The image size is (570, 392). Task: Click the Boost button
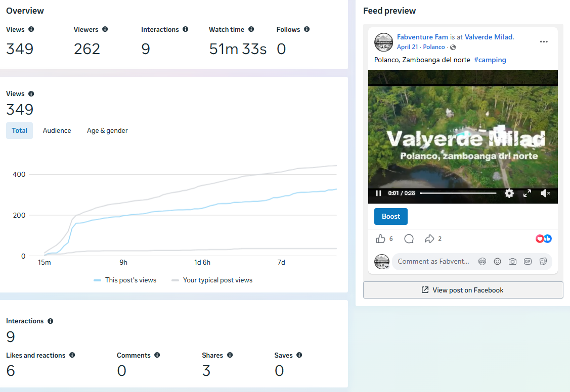[391, 216]
